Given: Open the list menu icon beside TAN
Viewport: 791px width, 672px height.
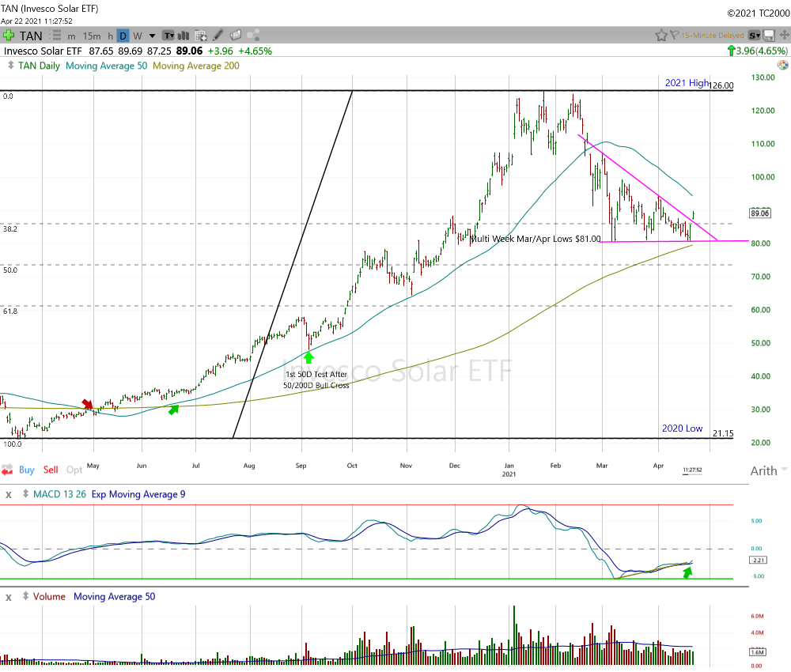Looking at the screenshot, I should [x=56, y=36].
